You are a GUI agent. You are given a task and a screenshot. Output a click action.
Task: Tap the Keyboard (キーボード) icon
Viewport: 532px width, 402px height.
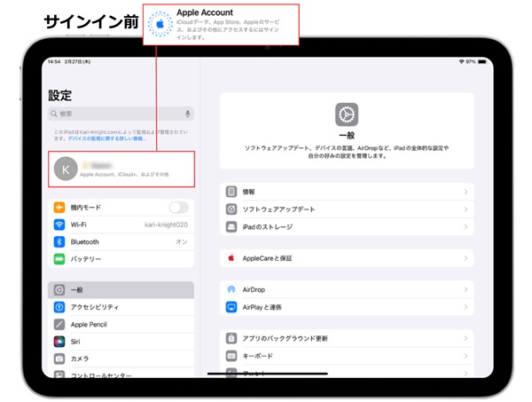[231, 356]
